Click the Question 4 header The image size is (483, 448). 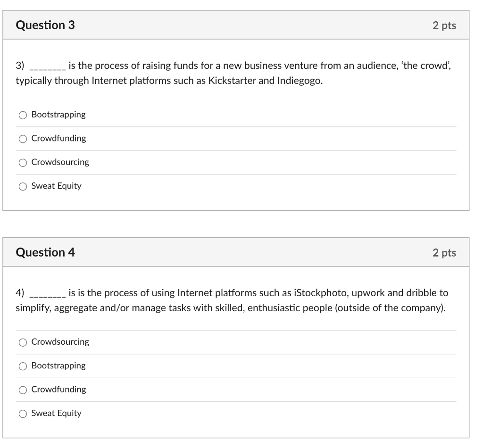46,252
